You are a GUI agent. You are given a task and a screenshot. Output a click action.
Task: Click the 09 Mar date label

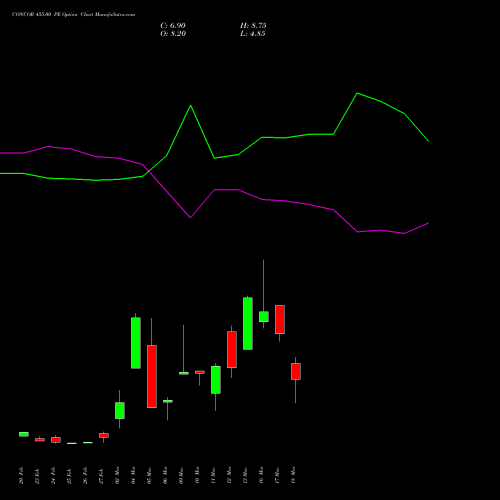[181, 475]
